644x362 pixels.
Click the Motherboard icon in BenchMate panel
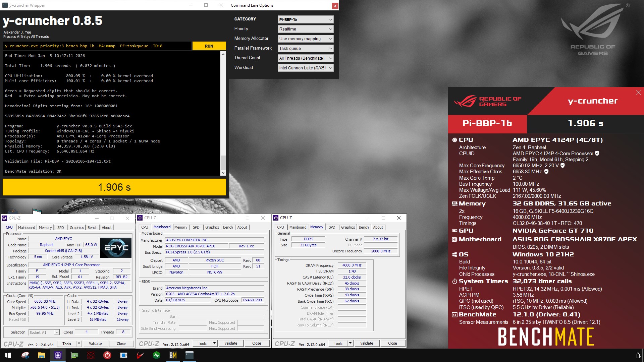pyautogui.click(x=454, y=240)
